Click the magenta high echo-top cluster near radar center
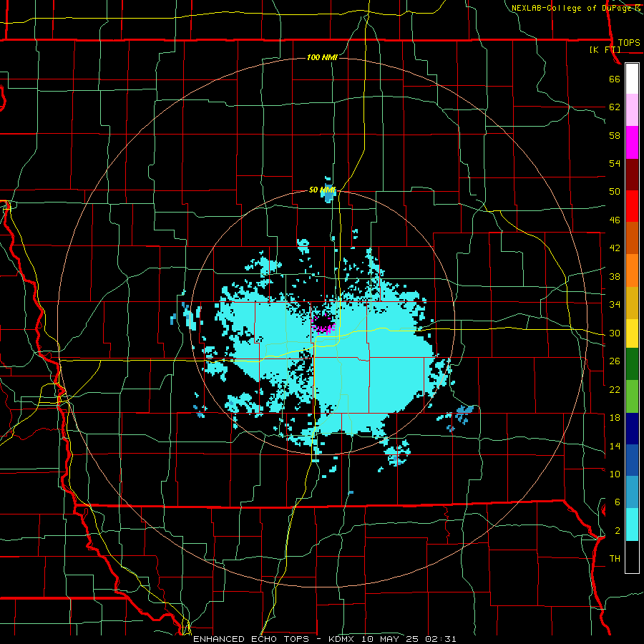Screen dimensions: 644x644 click(323, 324)
